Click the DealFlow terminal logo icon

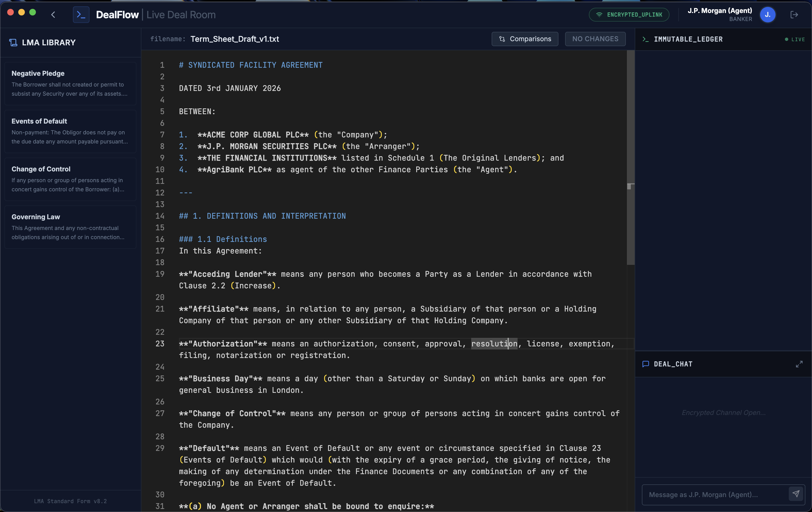click(x=81, y=14)
